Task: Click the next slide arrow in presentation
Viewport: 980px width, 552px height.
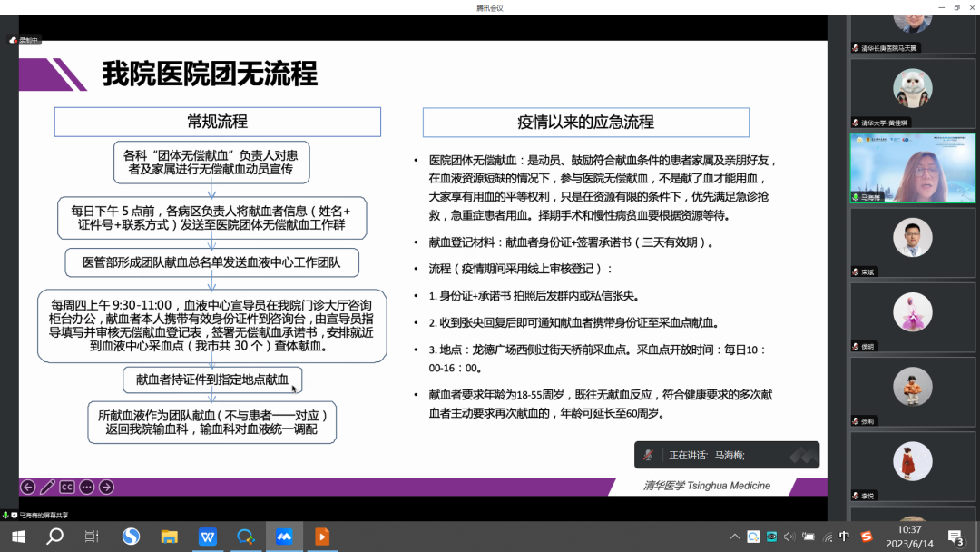Action: 106,488
